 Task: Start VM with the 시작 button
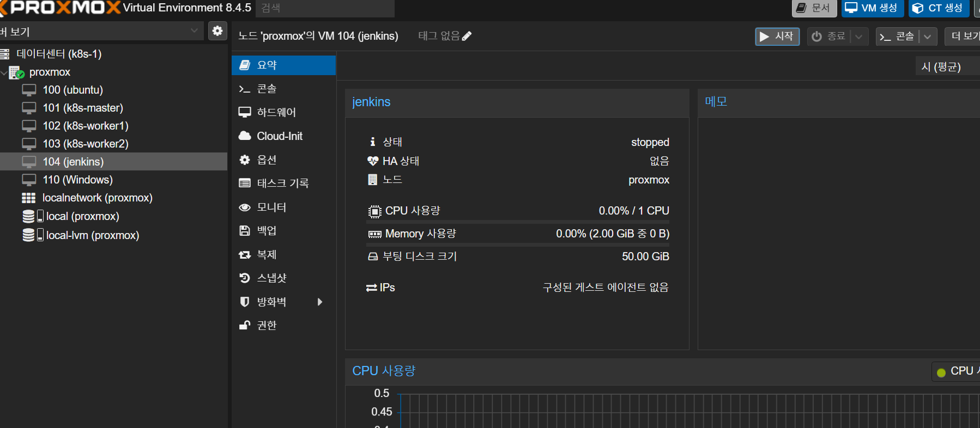pos(777,36)
